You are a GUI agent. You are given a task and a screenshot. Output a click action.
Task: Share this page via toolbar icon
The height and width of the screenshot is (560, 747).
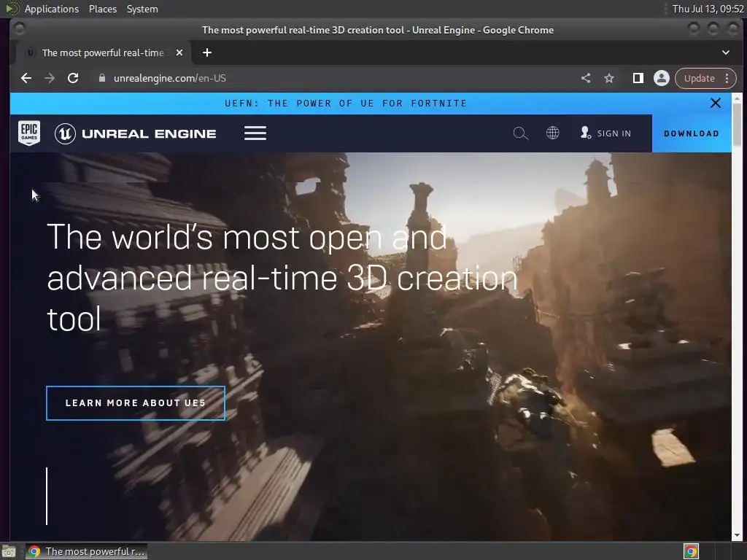coord(586,78)
